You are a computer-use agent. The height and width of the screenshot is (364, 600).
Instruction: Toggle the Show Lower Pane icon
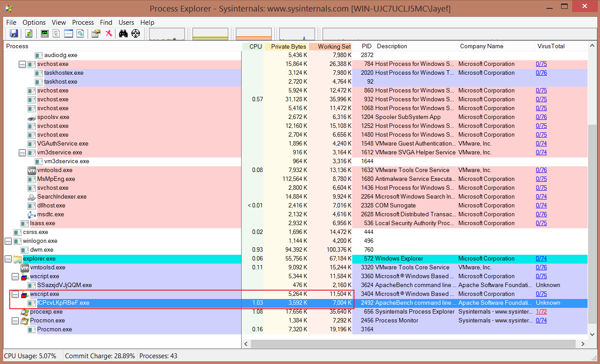68,33
